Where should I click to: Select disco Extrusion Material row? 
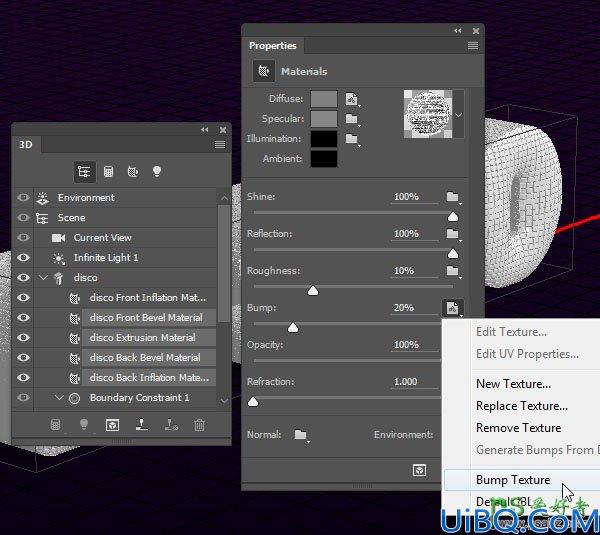tap(148, 338)
